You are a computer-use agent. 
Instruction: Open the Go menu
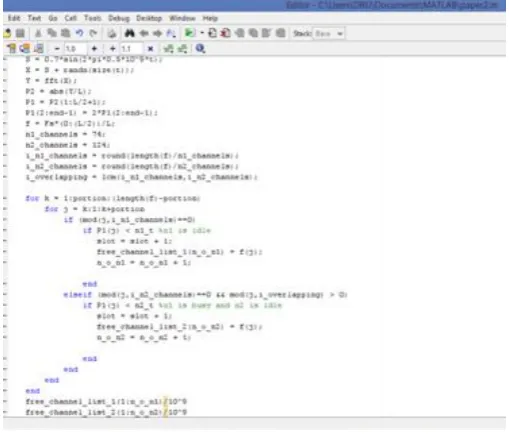point(53,18)
